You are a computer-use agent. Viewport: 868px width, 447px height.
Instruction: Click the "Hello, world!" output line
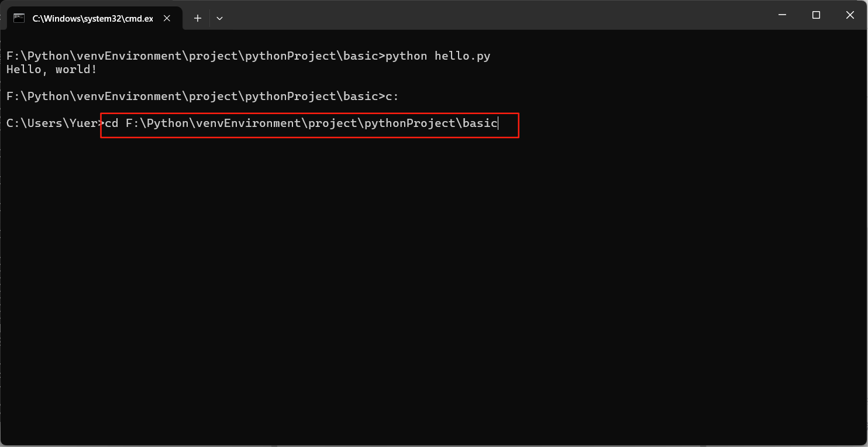coord(51,70)
